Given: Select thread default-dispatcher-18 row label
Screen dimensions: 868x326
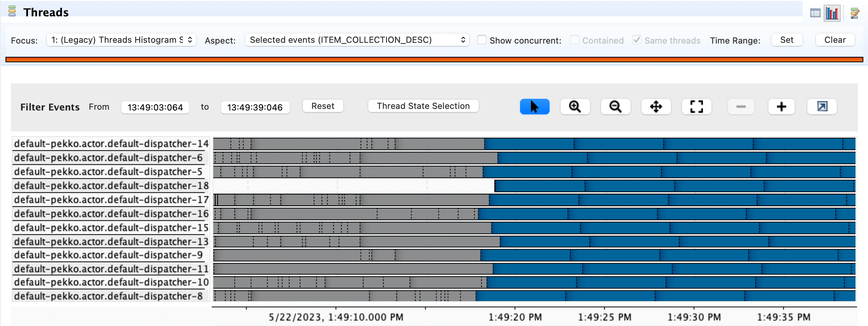Looking at the screenshot, I should [111, 186].
